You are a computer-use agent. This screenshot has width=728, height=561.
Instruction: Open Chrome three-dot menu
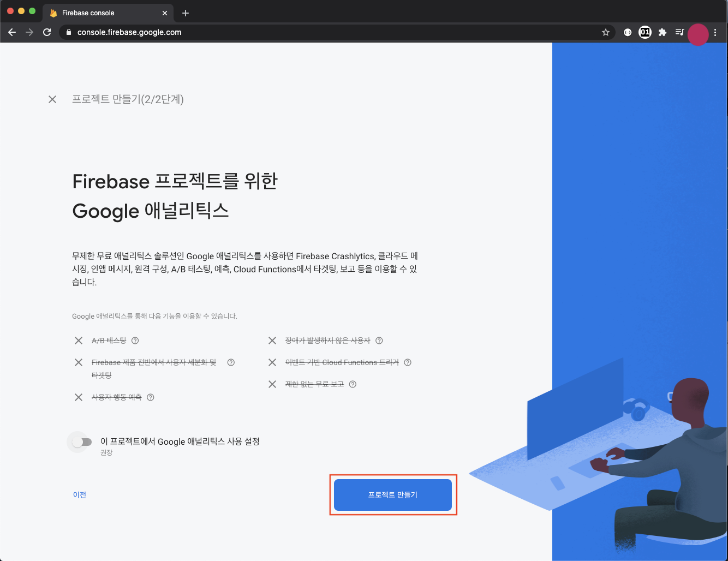click(x=715, y=32)
